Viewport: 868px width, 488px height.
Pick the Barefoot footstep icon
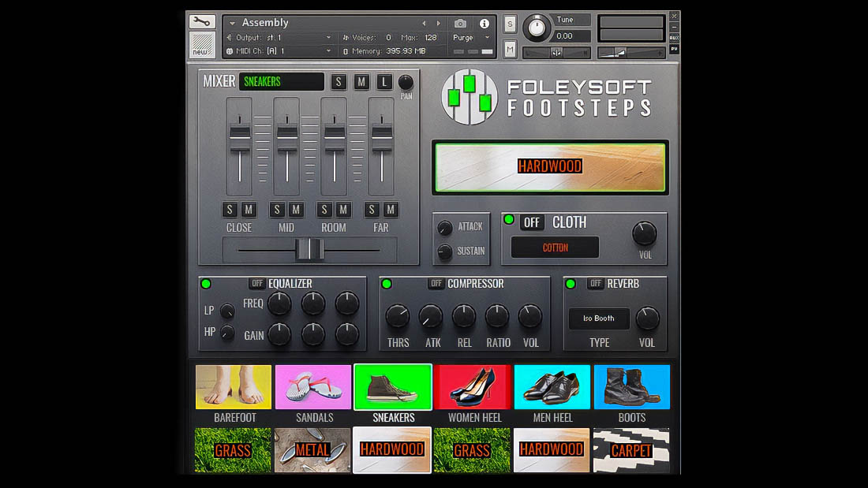(234, 386)
